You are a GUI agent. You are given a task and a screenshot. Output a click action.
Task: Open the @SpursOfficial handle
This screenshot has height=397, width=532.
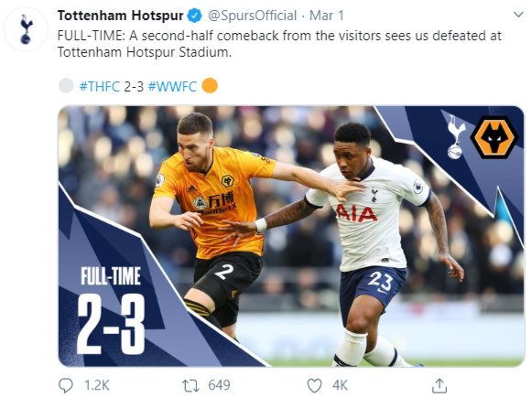click(252, 16)
